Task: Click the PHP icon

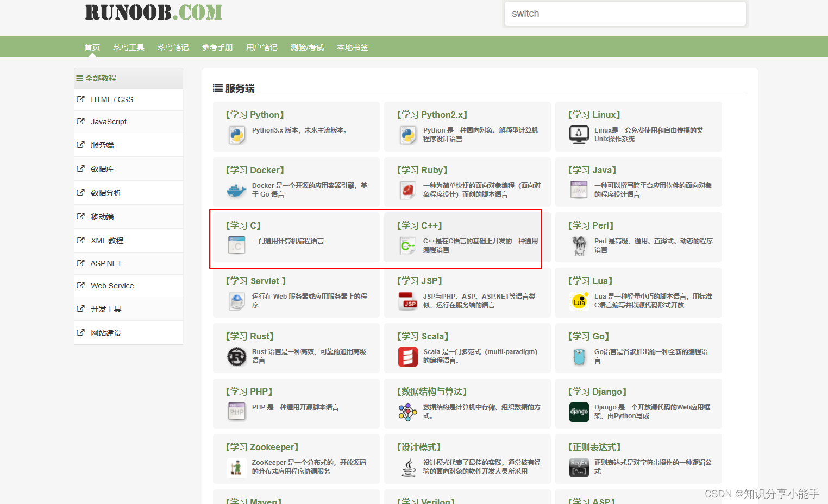Action: coord(237,412)
